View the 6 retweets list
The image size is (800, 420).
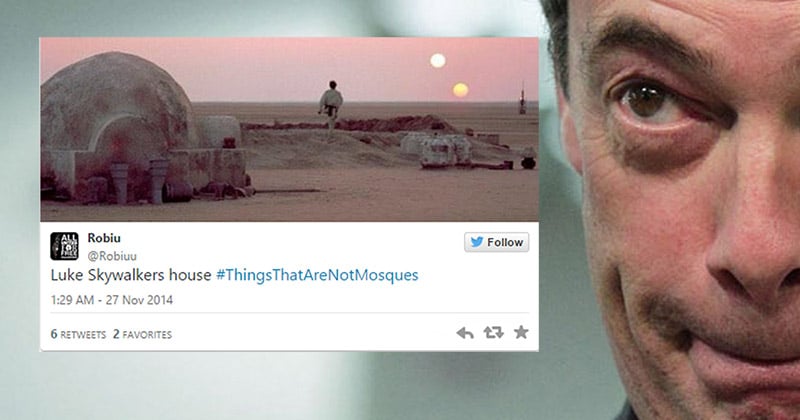[x=78, y=334]
